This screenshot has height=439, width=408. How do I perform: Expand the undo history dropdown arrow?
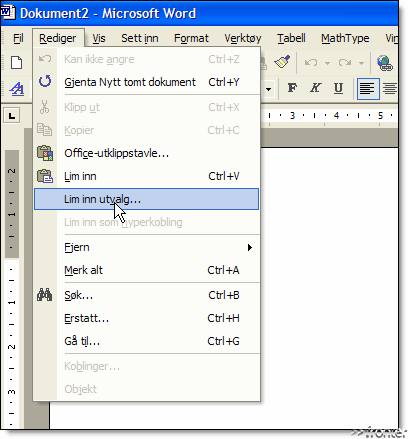coord(327,63)
